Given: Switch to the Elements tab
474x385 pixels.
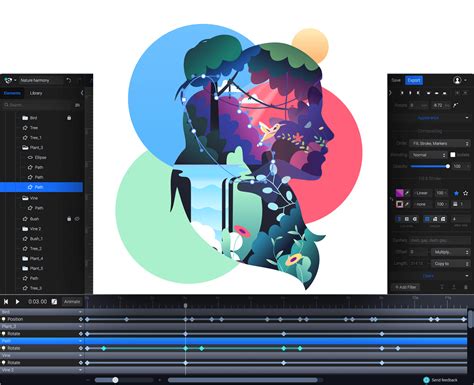Looking at the screenshot, I should [12, 93].
